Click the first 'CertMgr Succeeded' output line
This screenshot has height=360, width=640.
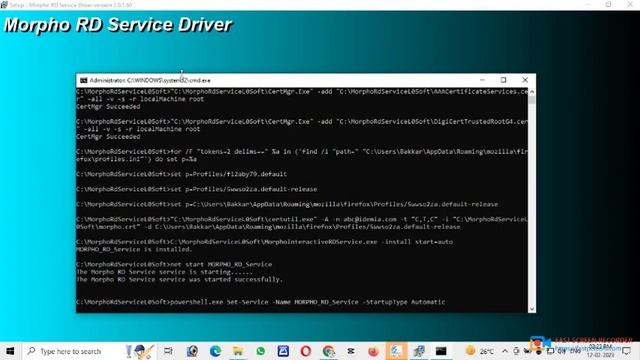coord(108,107)
